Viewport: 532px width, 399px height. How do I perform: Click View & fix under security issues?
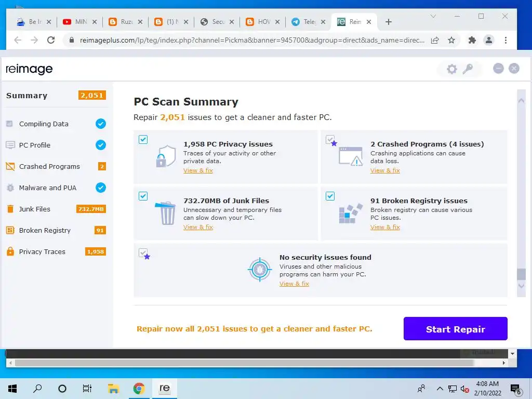coord(294,284)
